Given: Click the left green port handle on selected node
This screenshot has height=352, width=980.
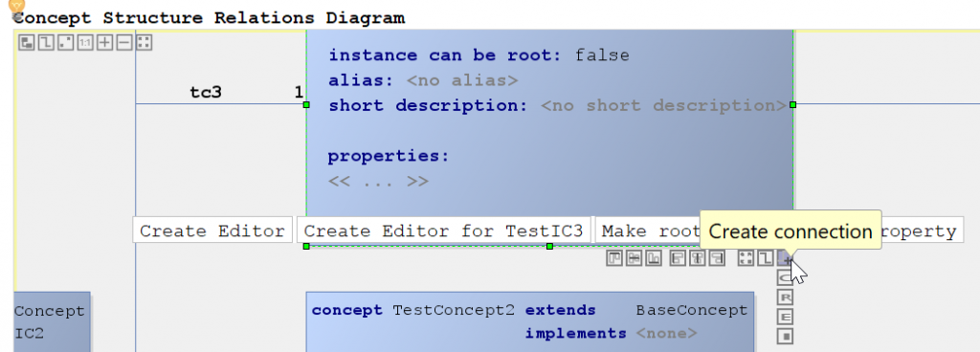Looking at the screenshot, I should click(306, 105).
